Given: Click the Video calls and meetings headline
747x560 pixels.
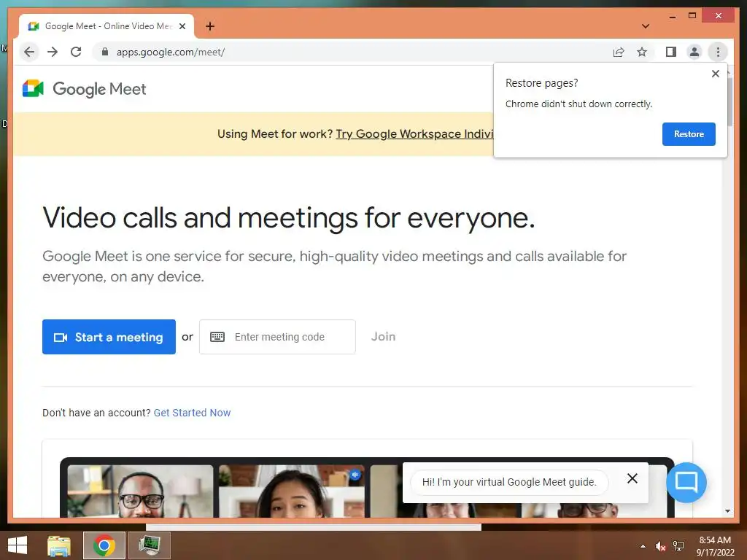Looking at the screenshot, I should pos(289,218).
